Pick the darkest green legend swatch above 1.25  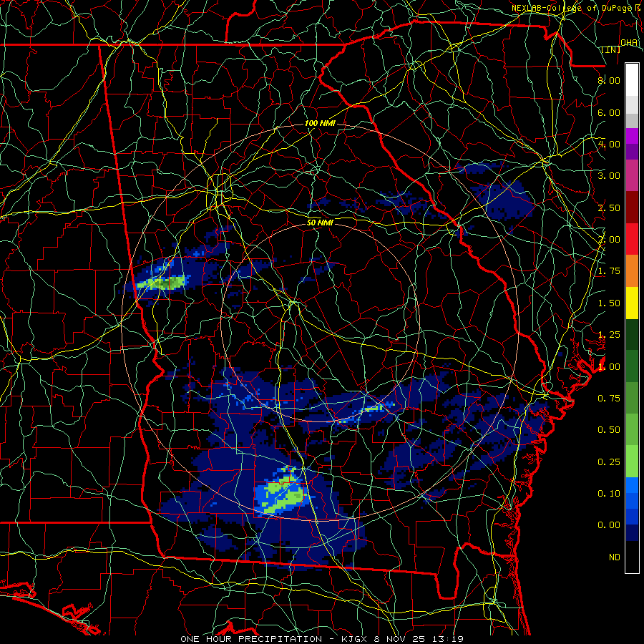point(632,334)
